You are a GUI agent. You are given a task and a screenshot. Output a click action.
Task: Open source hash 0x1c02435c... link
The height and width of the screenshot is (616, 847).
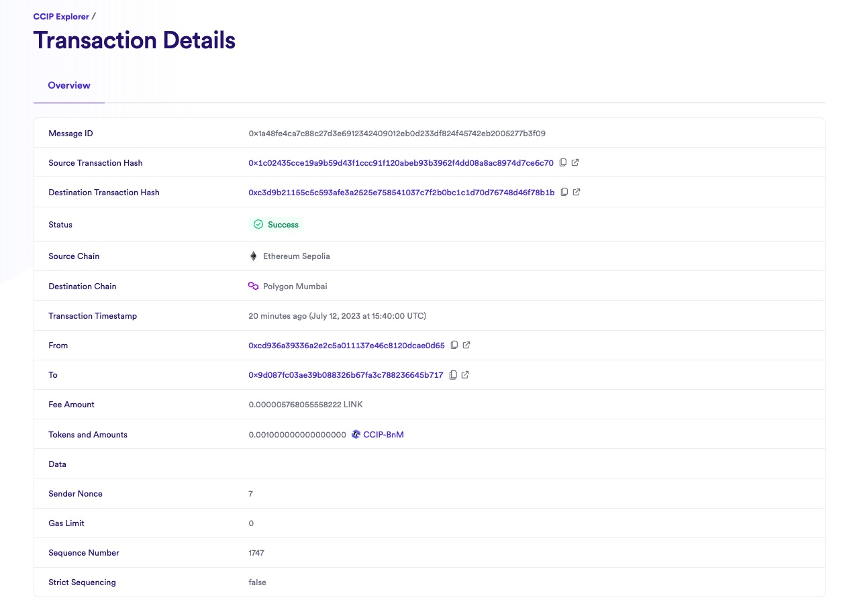click(401, 163)
